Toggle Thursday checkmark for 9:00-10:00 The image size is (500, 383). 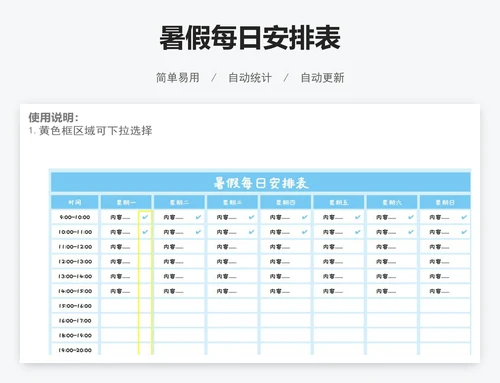[x=305, y=217]
